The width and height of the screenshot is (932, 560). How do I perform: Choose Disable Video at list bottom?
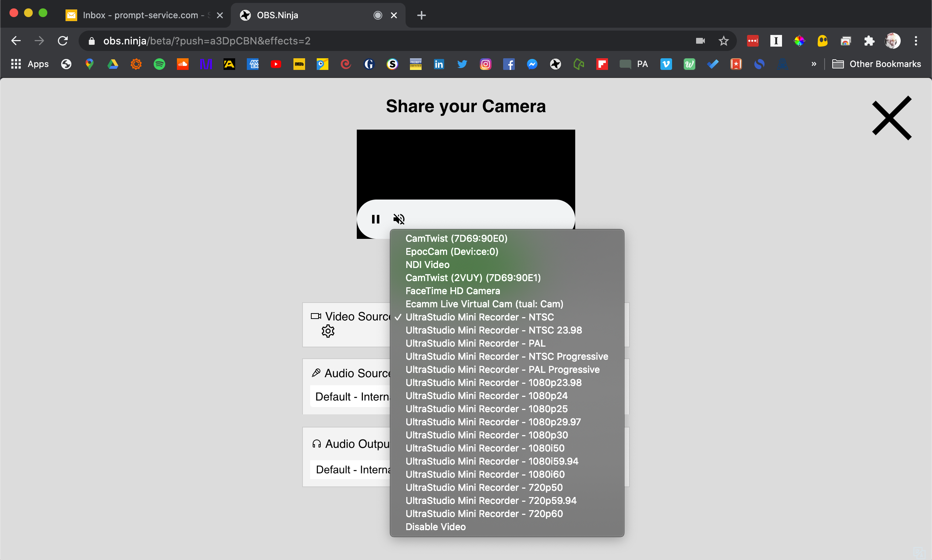pos(435,527)
